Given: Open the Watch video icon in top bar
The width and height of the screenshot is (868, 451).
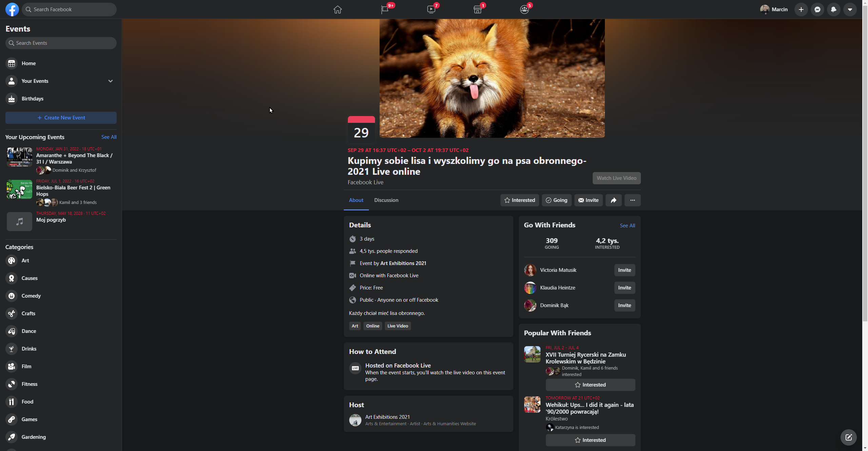Looking at the screenshot, I should (431, 10).
